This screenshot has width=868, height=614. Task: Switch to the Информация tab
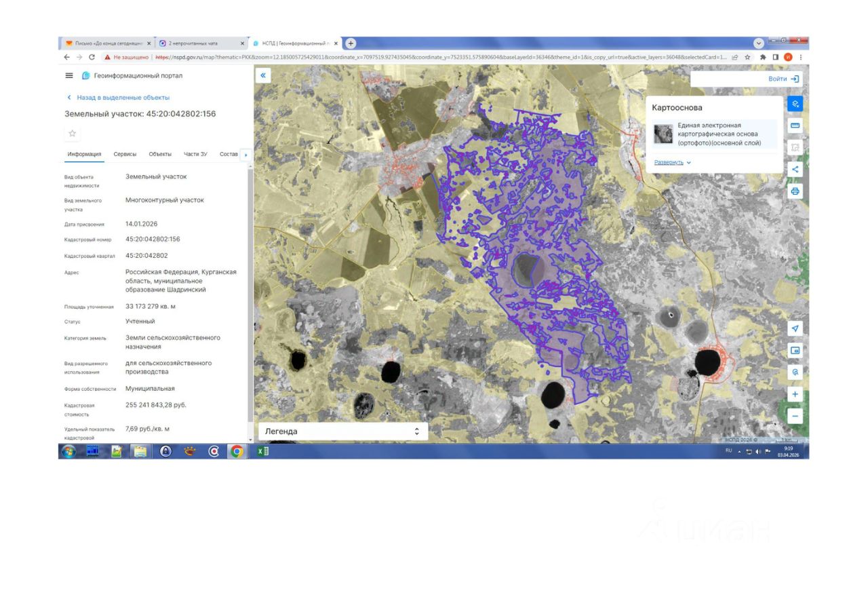click(85, 154)
